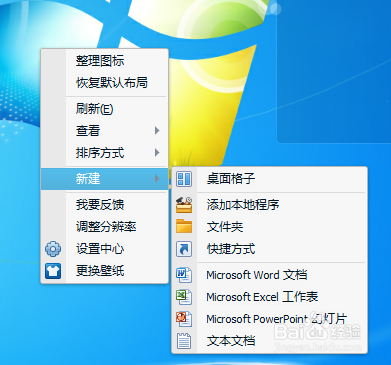This screenshot has width=391, height=365.
Task: Click the 新建 submenu arrow
Action: pos(157,179)
